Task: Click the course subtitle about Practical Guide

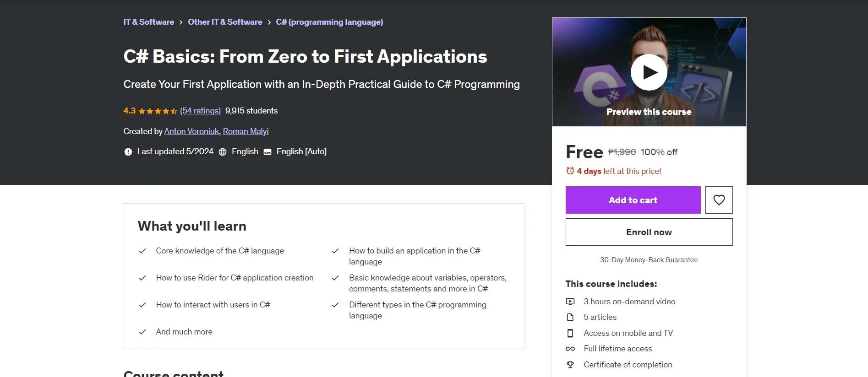Action: [x=322, y=84]
